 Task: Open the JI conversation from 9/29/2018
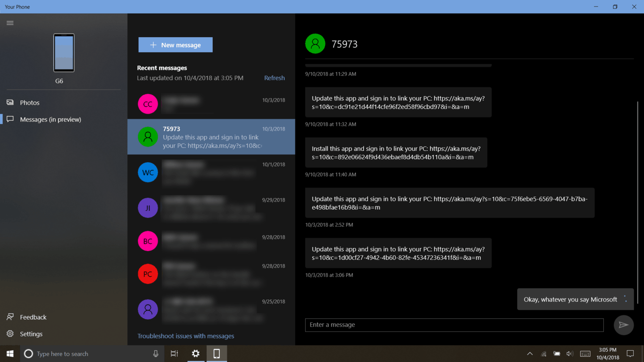[211, 208]
